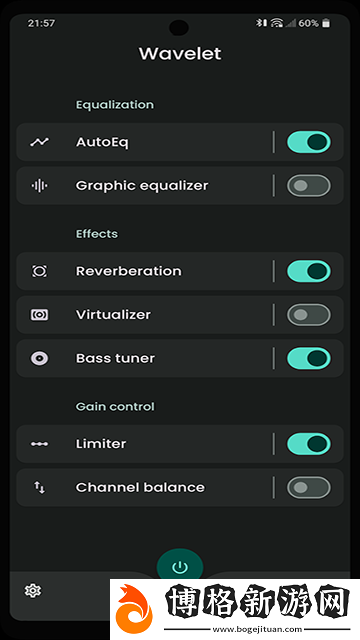Disable the Bass tuner switch
The width and height of the screenshot is (360, 640).
[309, 358]
